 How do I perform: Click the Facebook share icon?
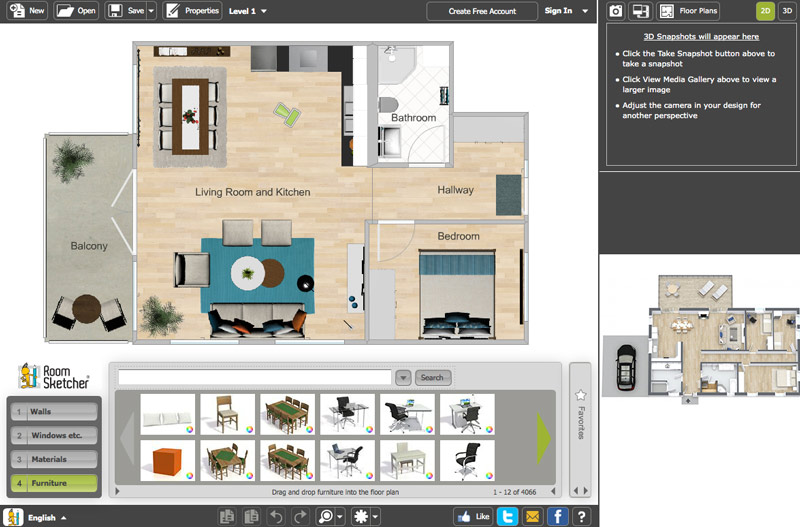(x=556, y=516)
